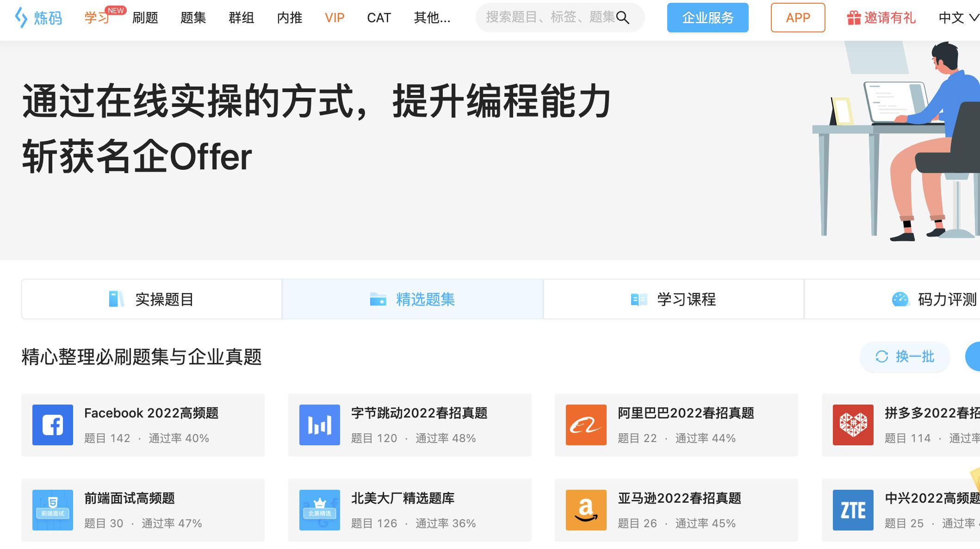Screen dimensions: 980x549
Task: Open the 其他... menu
Action: point(431,19)
